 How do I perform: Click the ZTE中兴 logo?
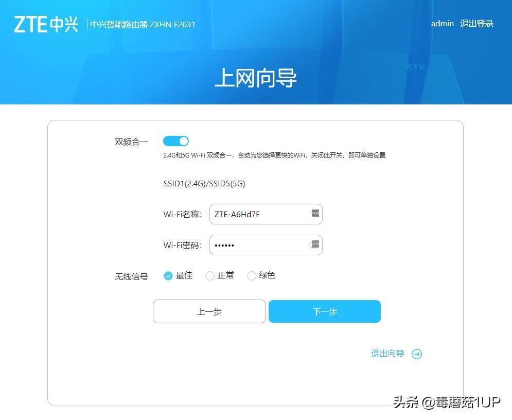pyautogui.click(x=46, y=25)
